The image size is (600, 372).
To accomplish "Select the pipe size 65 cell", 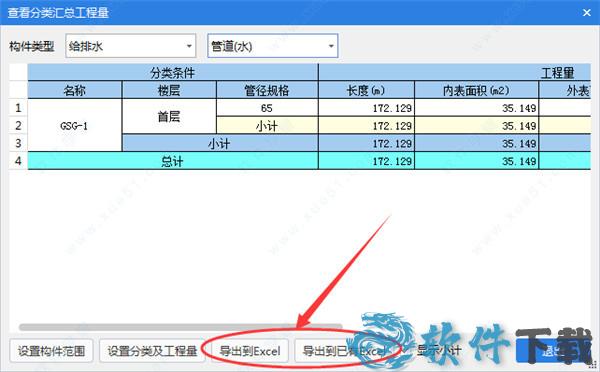I will pyautogui.click(x=267, y=108).
